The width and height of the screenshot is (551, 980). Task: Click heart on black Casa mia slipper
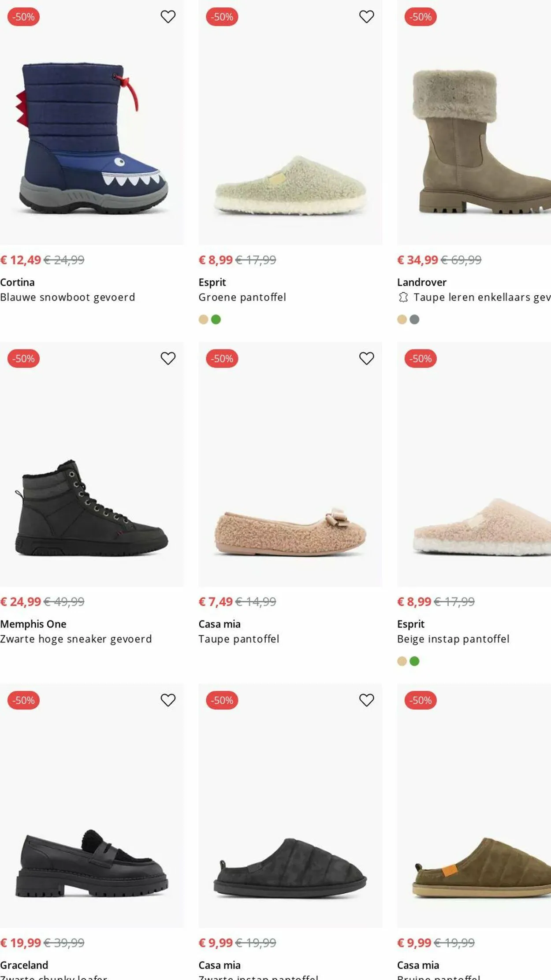click(366, 700)
